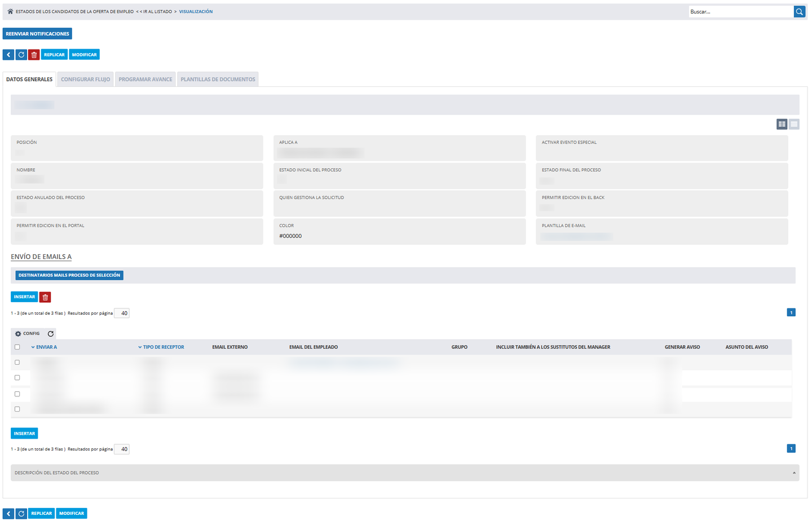
Task: Open the Configurar Flujo tab
Action: pos(86,80)
